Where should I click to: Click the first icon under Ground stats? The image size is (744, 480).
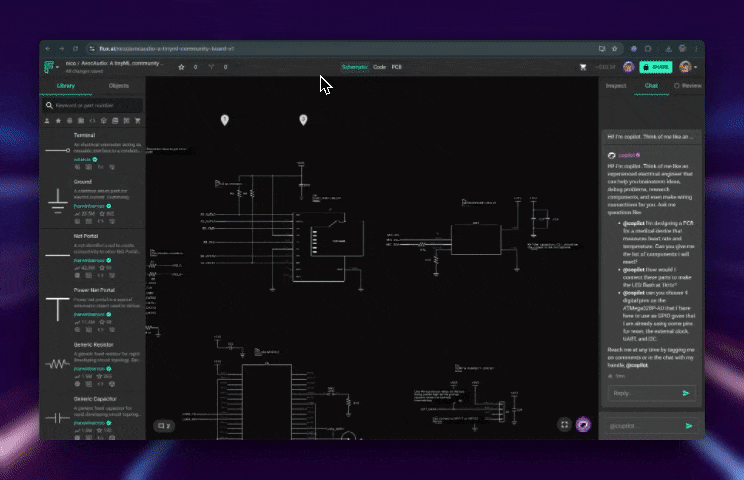pyautogui.click(x=77, y=222)
